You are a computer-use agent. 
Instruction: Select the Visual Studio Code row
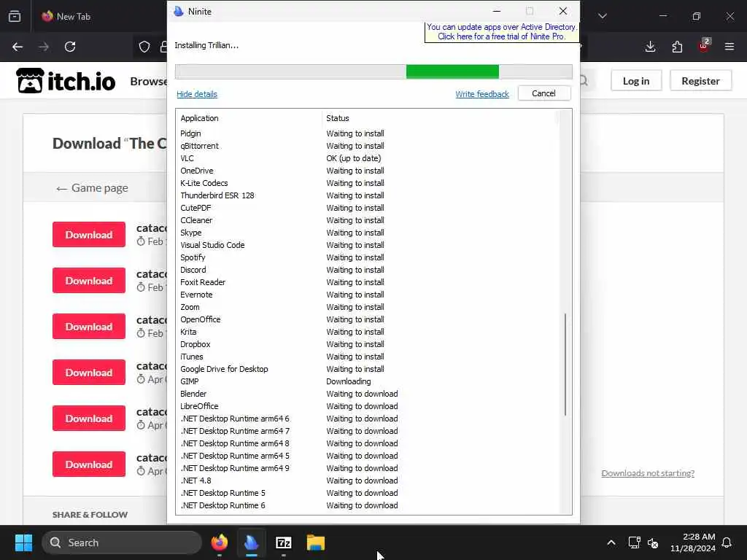click(368, 245)
